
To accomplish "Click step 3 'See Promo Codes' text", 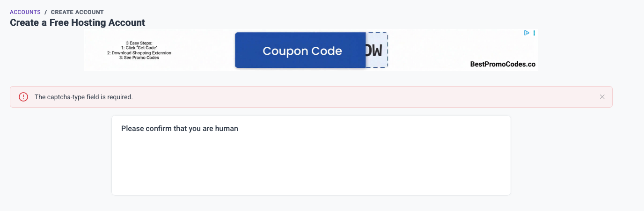I will point(139,58).
